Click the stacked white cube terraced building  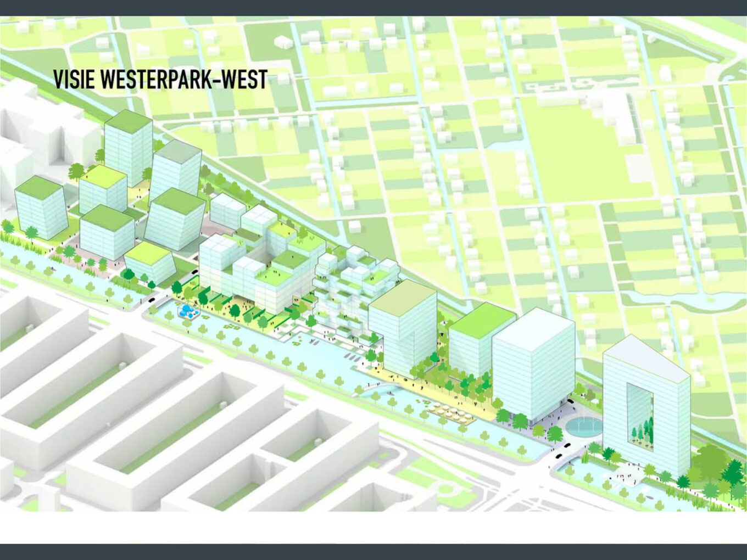tap(352, 291)
